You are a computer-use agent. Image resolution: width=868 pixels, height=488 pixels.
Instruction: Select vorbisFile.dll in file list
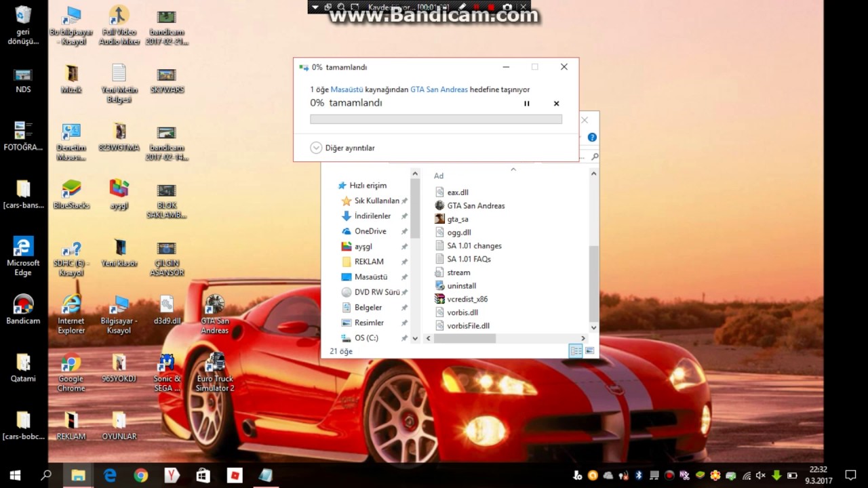click(462, 326)
